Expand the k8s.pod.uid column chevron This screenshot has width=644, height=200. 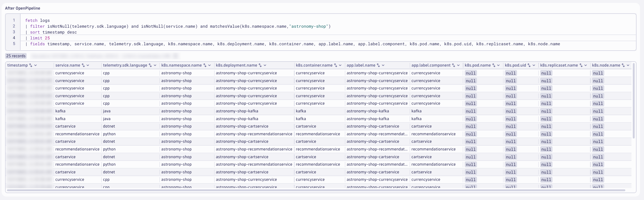pos(534,65)
